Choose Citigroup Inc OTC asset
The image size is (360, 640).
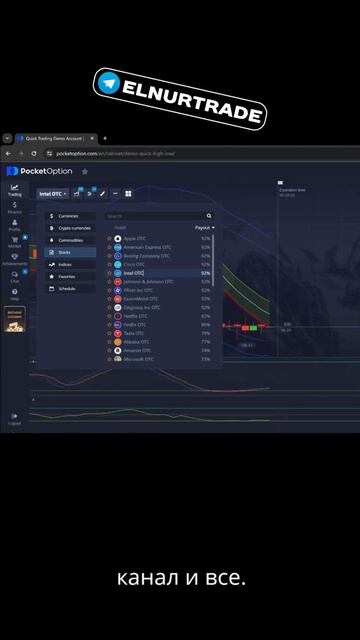pos(160,307)
